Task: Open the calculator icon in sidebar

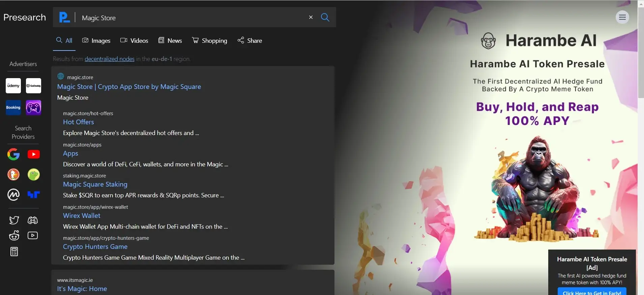Action: (14, 252)
